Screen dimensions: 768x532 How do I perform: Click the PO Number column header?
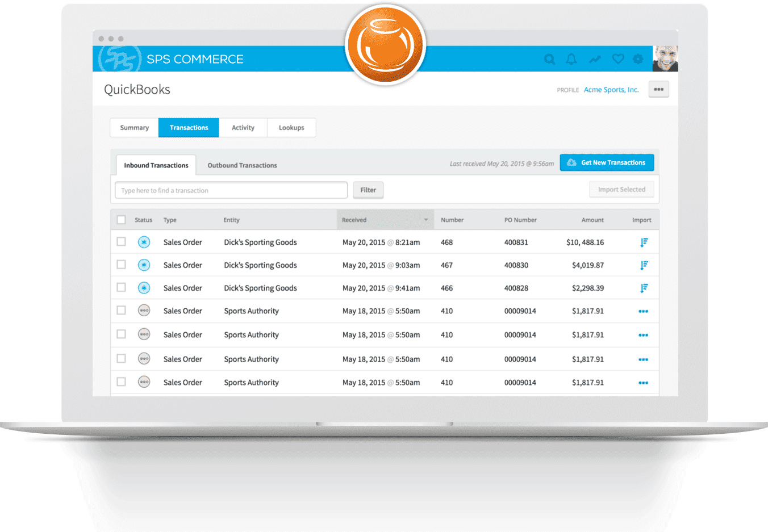[x=520, y=220]
